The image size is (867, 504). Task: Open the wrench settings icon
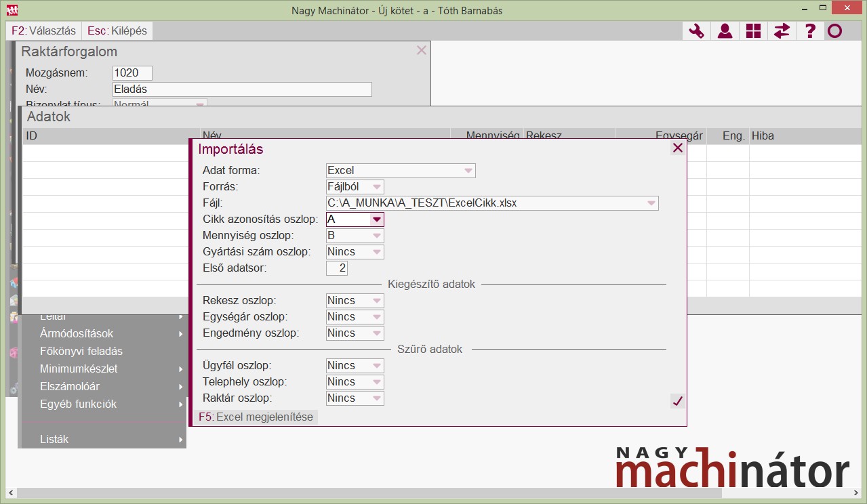click(696, 31)
